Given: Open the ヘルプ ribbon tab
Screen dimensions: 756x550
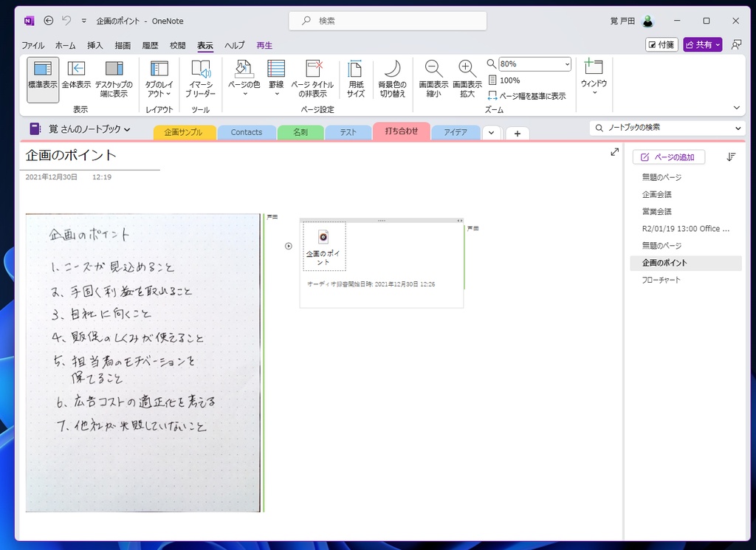Looking at the screenshot, I should point(234,45).
